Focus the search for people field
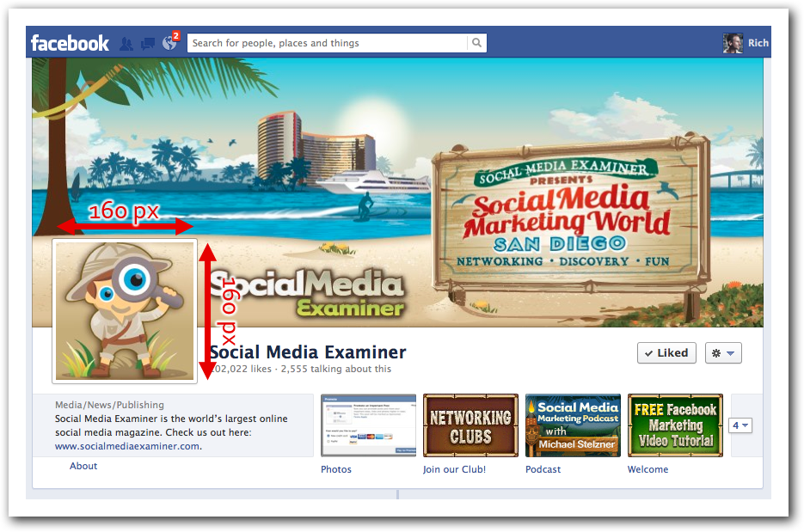This screenshot has height=532, width=804. [x=328, y=43]
